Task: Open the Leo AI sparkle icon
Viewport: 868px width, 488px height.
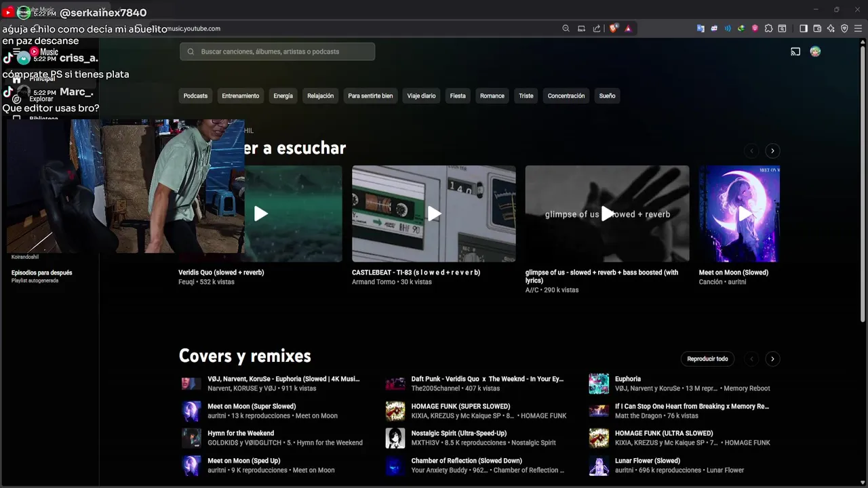Action: click(x=831, y=28)
